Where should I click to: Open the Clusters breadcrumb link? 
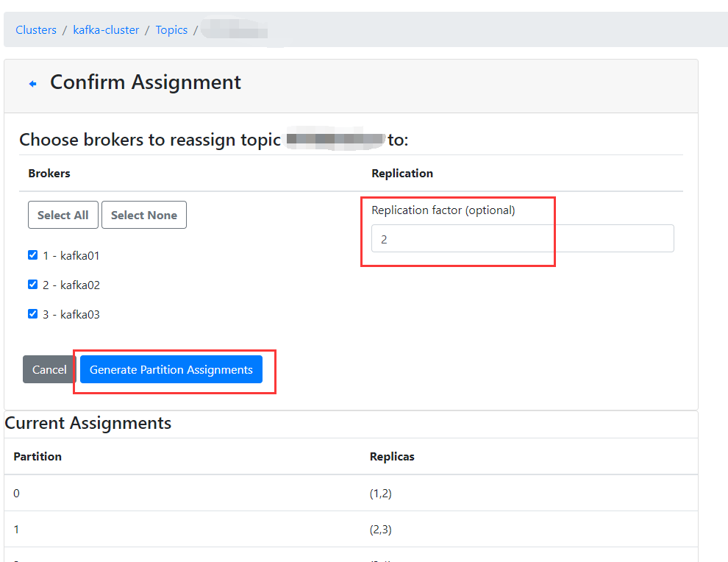coord(35,29)
